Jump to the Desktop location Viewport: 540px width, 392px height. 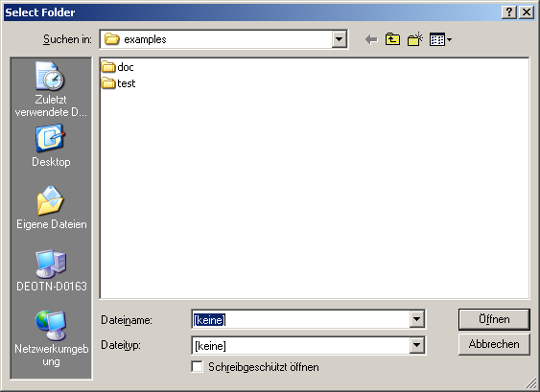click(x=51, y=146)
